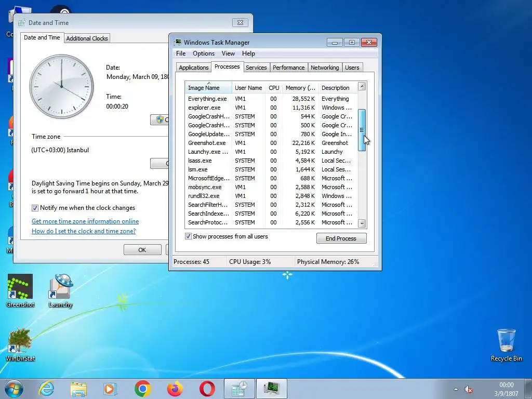
Task: Click Date and Time title bar icon
Action: pos(22,23)
